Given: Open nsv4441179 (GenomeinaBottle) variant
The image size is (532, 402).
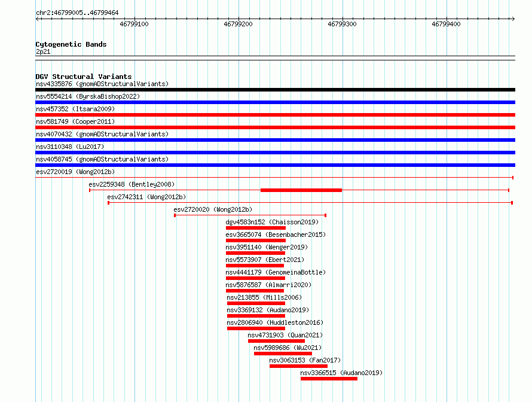Looking at the screenshot, I should tap(276, 272).
